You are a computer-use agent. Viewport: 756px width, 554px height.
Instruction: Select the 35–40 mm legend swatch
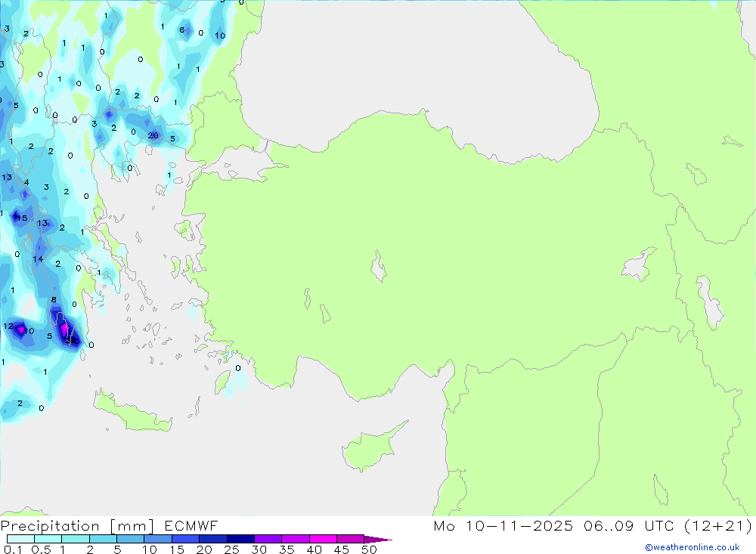[295, 539]
